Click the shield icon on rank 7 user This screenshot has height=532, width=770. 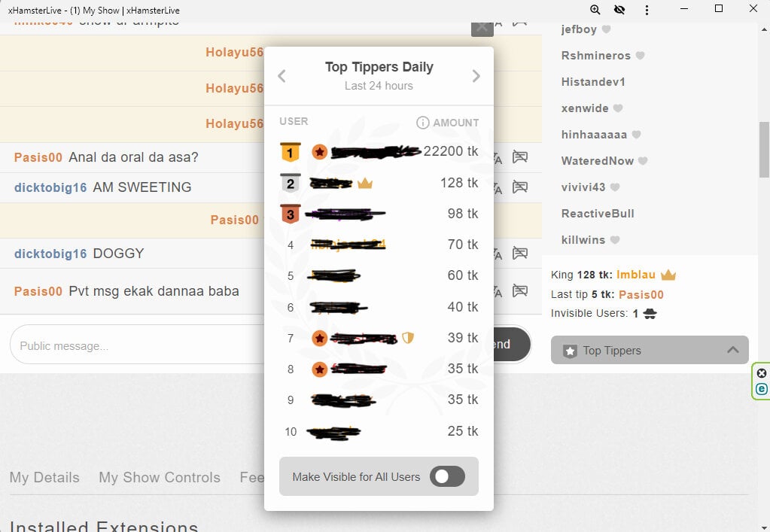tap(408, 338)
